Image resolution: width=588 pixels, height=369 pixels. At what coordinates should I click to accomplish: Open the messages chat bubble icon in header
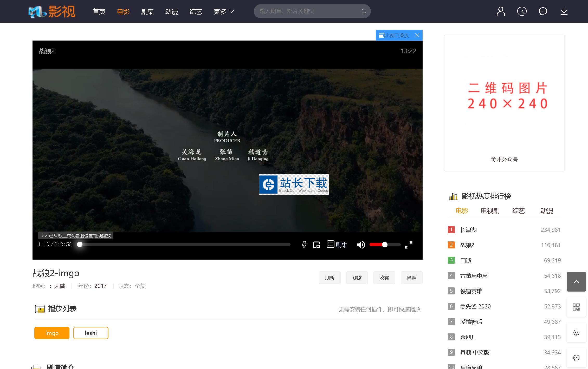543,11
